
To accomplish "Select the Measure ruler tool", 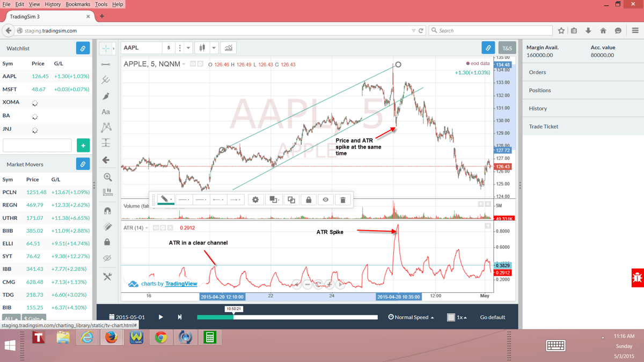I will tap(107, 193).
